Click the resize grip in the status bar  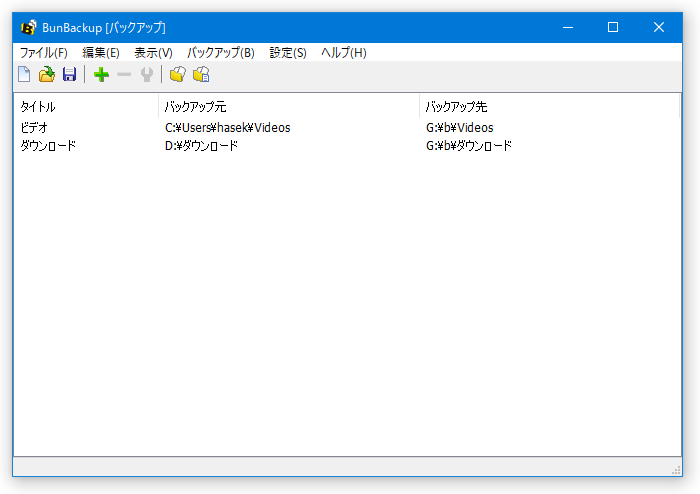click(x=676, y=470)
